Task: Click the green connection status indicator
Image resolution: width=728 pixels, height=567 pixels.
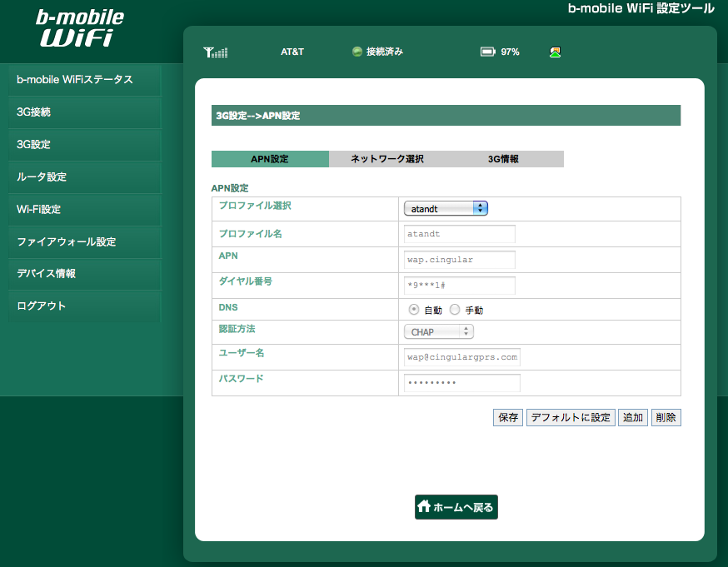Action: click(x=357, y=52)
